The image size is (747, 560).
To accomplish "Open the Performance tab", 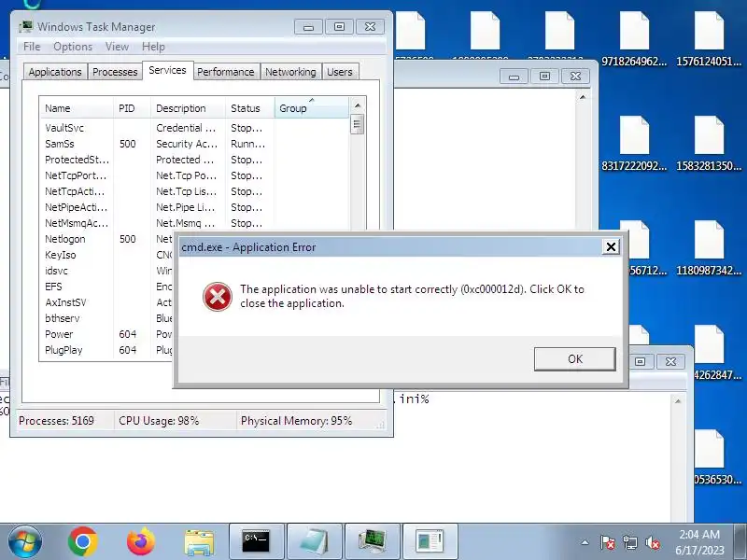I will pyautogui.click(x=226, y=72).
